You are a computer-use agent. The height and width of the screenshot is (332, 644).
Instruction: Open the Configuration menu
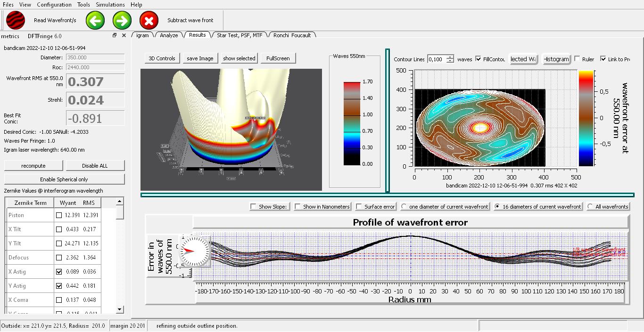point(54,4)
